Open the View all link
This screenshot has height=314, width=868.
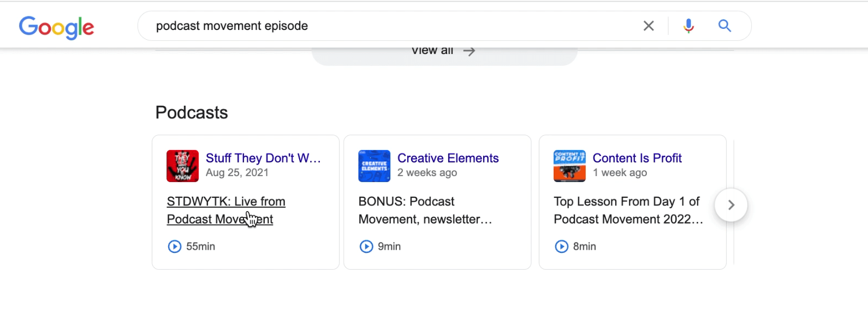443,51
